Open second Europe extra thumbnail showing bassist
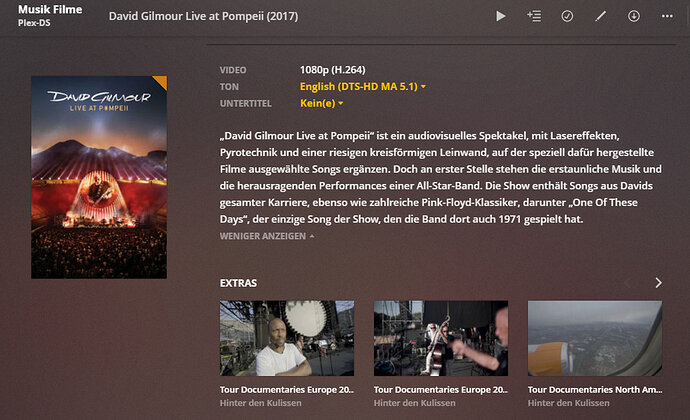 point(441,338)
